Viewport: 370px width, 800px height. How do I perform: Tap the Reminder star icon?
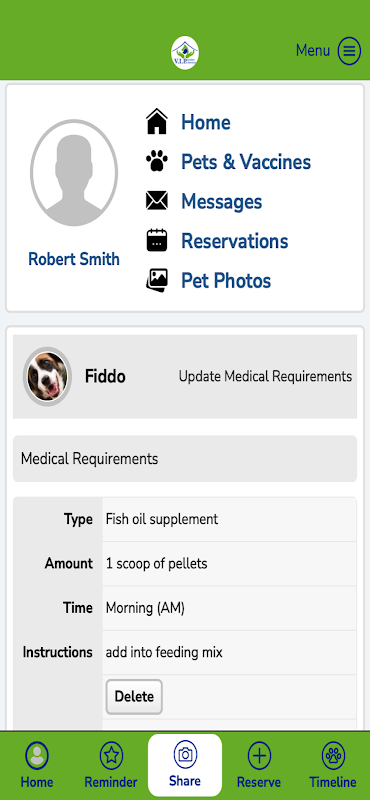click(x=111, y=756)
